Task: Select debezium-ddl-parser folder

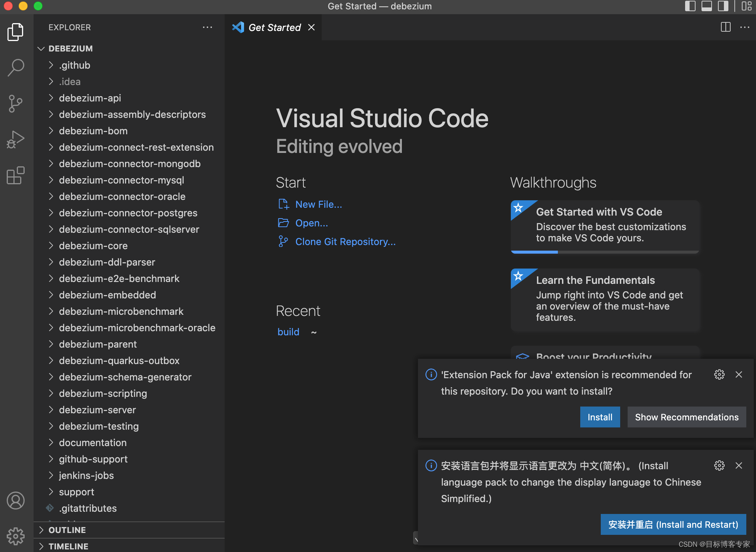Action: [x=129, y=262]
